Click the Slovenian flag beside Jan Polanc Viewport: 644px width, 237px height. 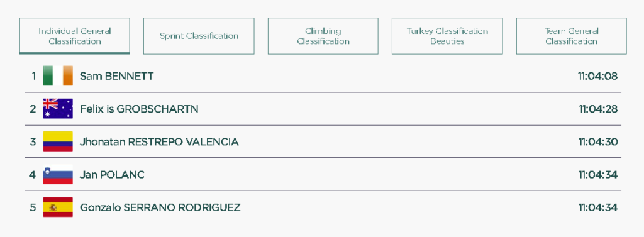click(58, 174)
